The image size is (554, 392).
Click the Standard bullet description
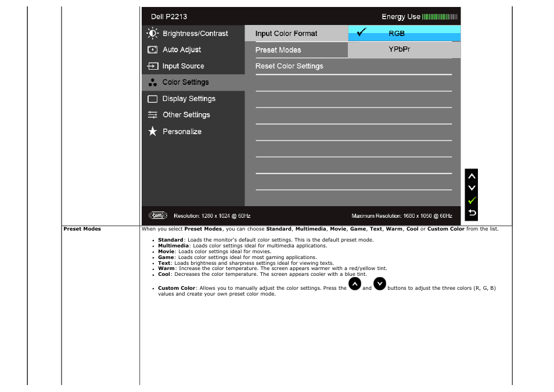pyautogui.click(x=266, y=240)
